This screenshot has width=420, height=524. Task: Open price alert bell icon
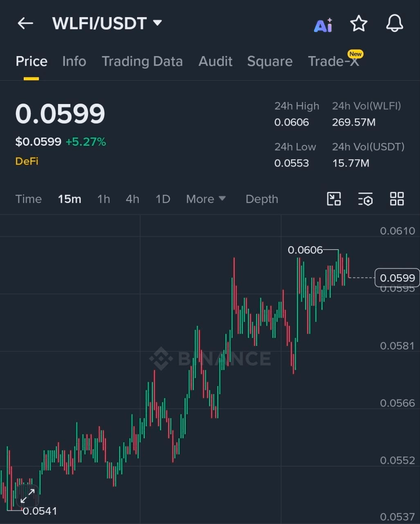click(x=395, y=23)
